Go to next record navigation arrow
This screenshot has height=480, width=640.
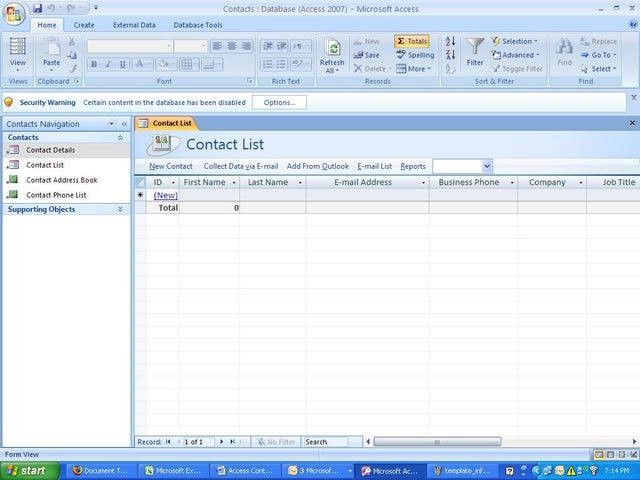pos(222,442)
